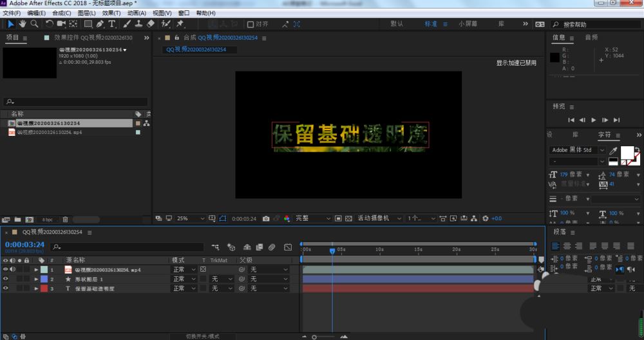The width and height of the screenshot is (644, 340).
Task: Switch to the 音频 panel tab
Action: 591,37
